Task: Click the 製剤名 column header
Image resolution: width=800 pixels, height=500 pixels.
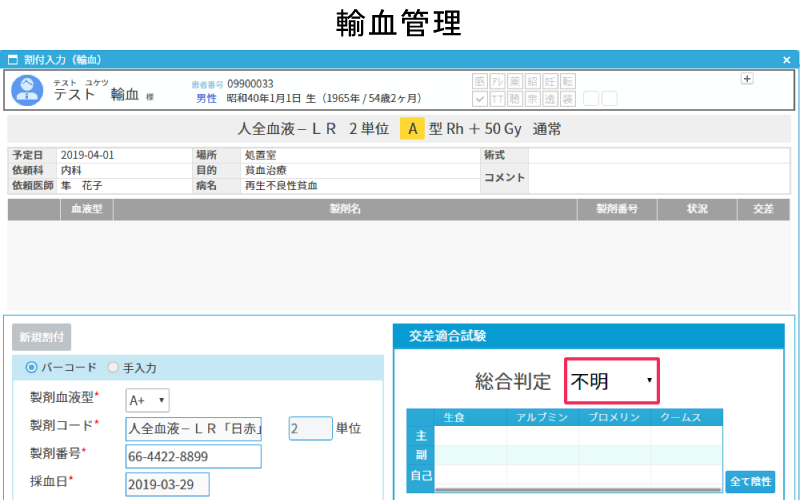Action: click(x=345, y=209)
